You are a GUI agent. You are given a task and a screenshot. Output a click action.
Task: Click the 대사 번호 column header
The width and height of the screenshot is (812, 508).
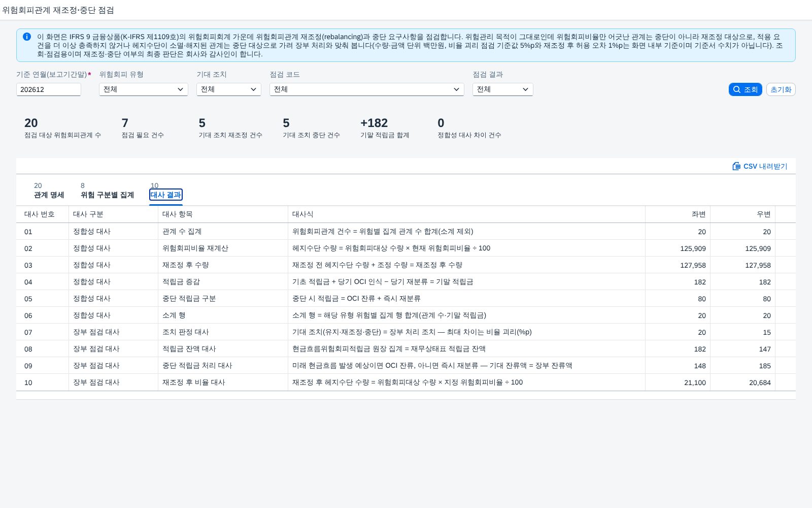tap(43, 214)
